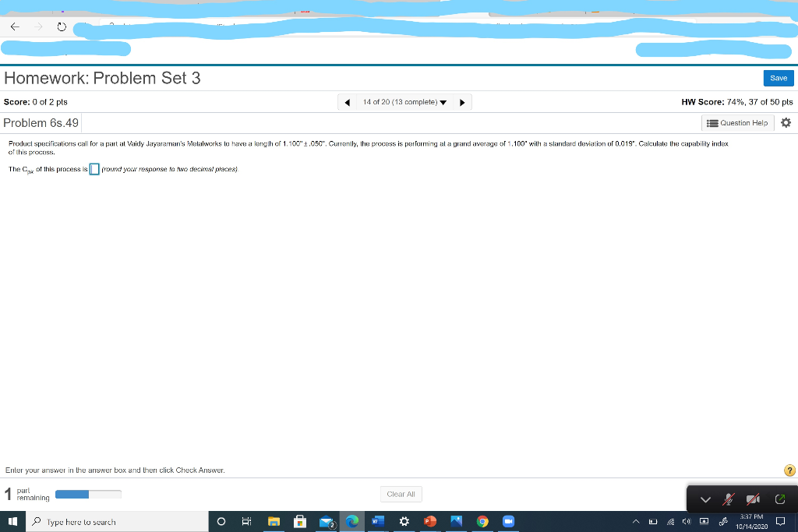Reload the page with refresh icon
This screenshot has width=798, height=532.
[x=62, y=26]
